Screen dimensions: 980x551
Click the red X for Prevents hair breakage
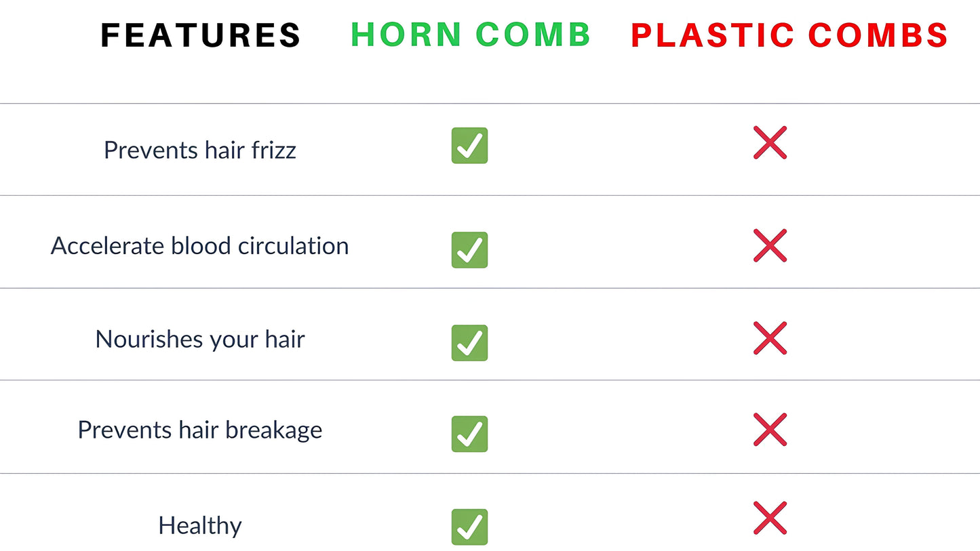tap(770, 429)
